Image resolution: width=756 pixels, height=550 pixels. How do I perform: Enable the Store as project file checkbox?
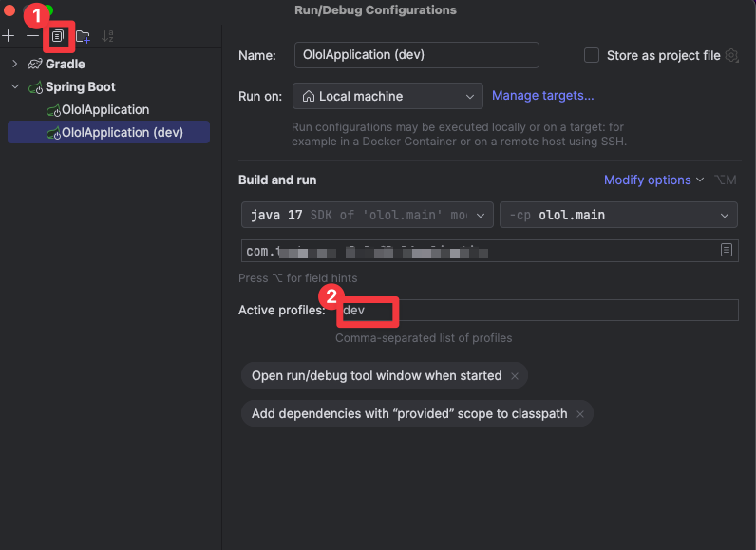coord(592,55)
